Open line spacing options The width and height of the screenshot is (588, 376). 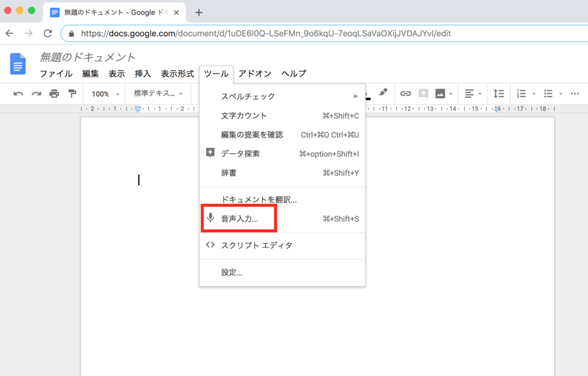498,94
